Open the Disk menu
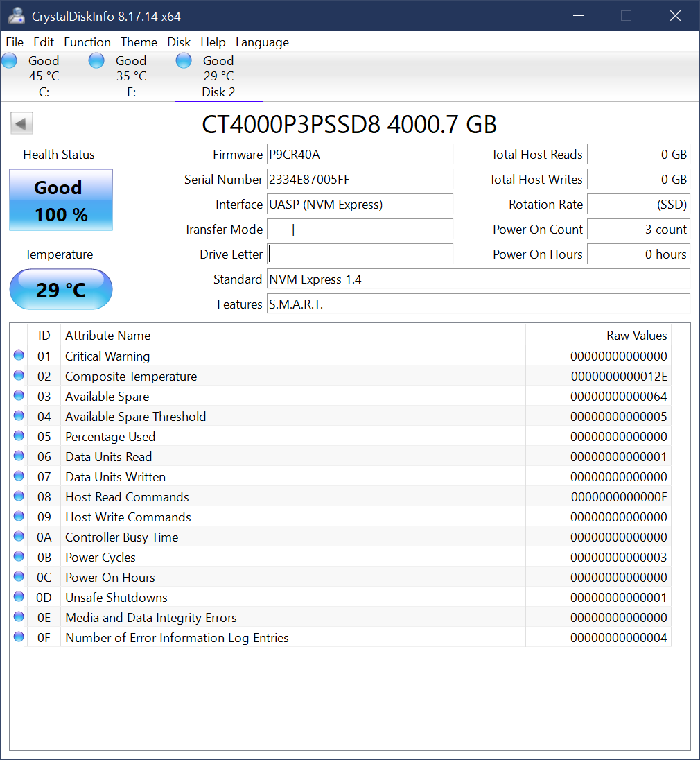Image resolution: width=700 pixels, height=760 pixels. [x=179, y=42]
